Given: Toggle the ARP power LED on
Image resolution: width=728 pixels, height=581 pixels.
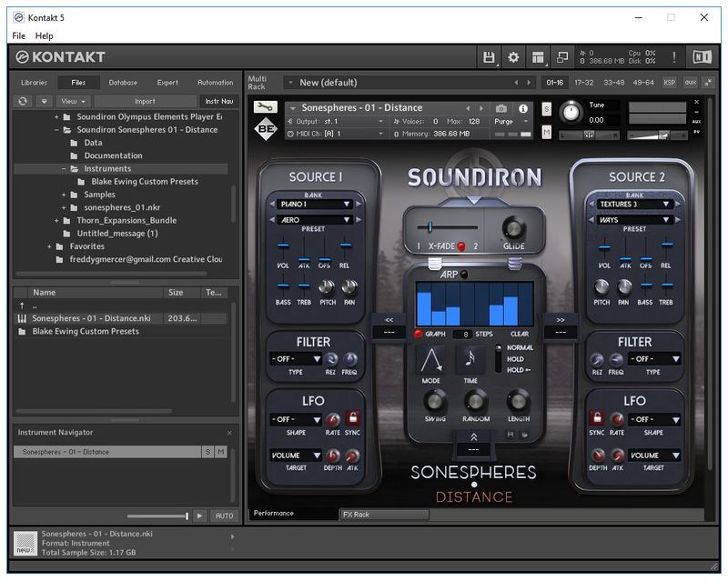Looking at the screenshot, I should tap(463, 274).
